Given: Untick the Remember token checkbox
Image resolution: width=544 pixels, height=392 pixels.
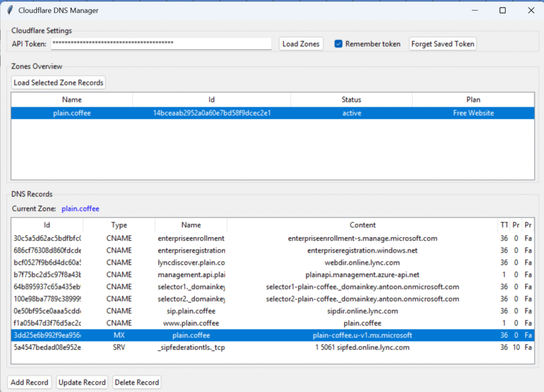Looking at the screenshot, I should coord(338,44).
